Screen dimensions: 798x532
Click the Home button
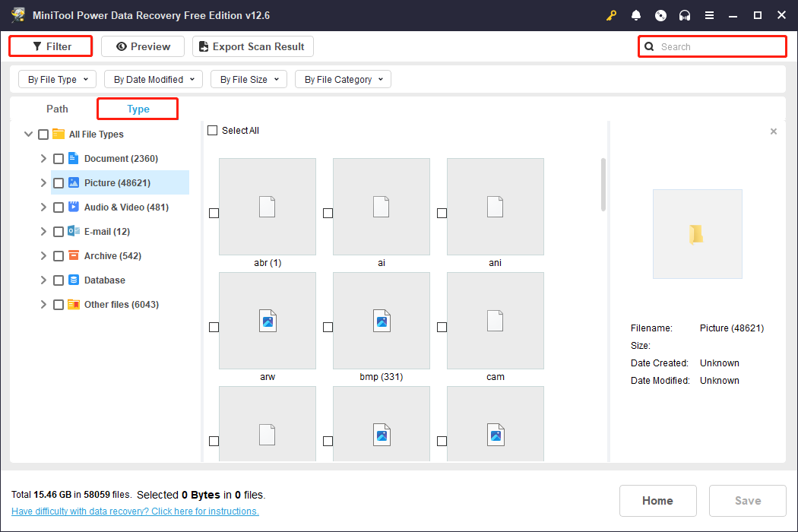(x=657, y=500)
